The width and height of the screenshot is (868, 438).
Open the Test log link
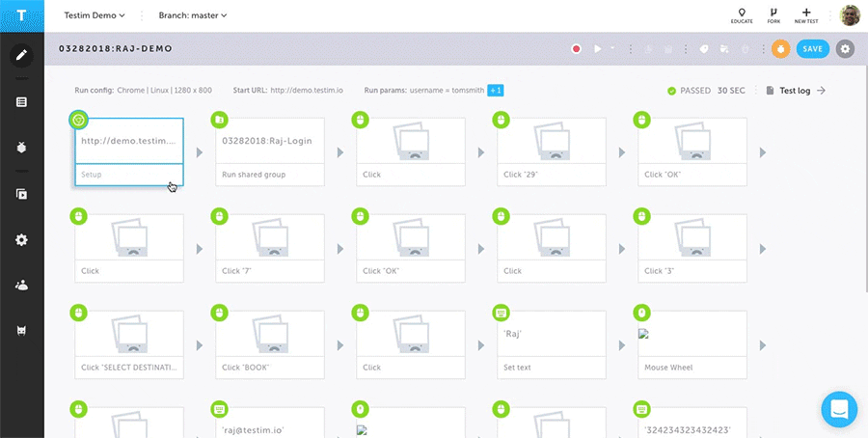796,91
